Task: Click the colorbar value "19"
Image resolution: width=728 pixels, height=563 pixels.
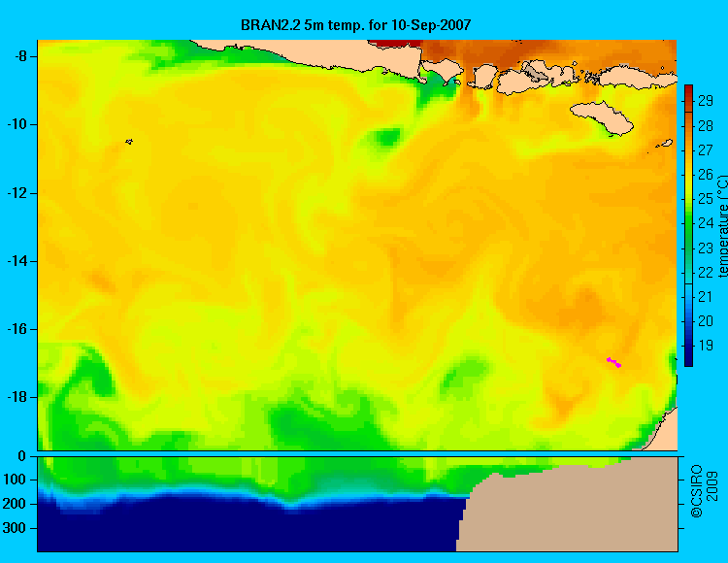Action: click(706, 346)
